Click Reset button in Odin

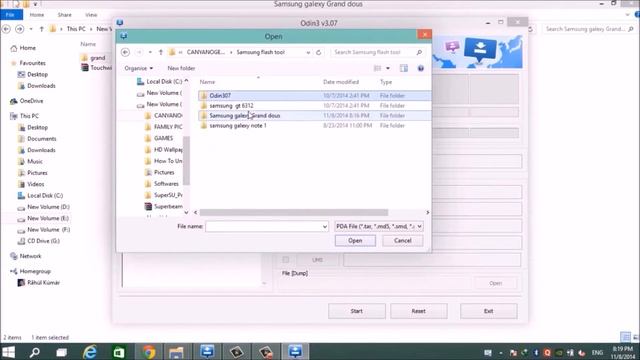418,311
